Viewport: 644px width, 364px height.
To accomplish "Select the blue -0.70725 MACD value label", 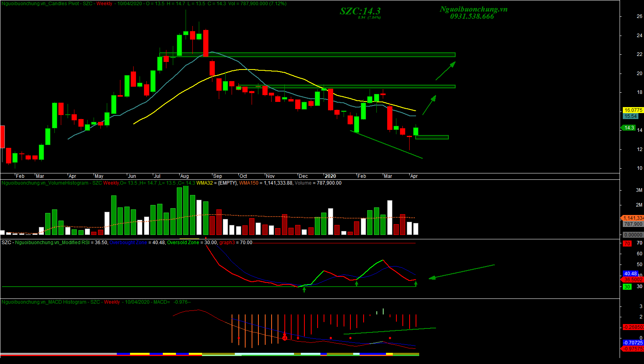I will (x=633, y=343).
